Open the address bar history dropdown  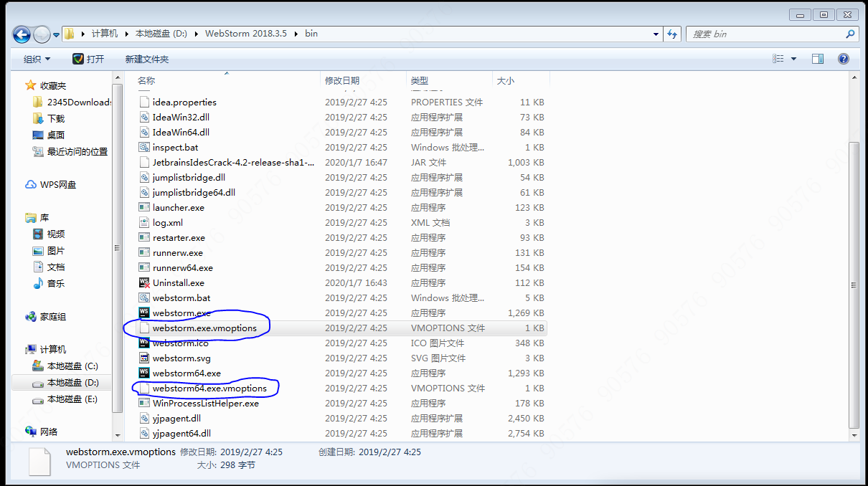(x=656, y=34)
